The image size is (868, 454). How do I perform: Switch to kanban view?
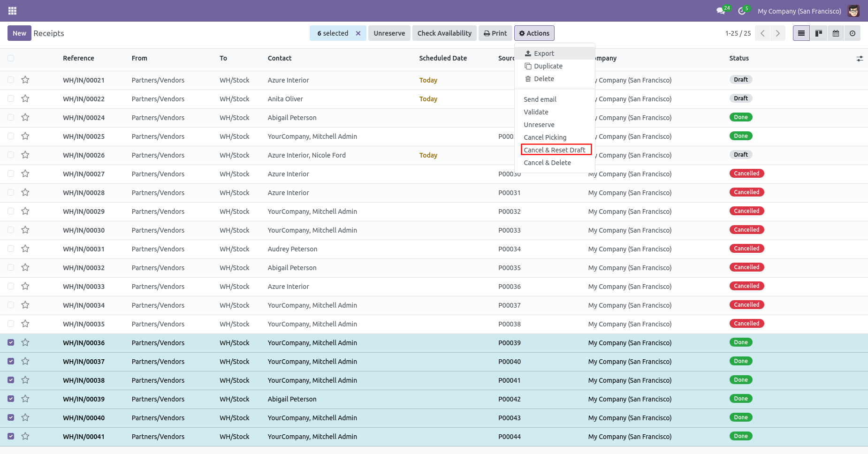(x=818, y=33)
